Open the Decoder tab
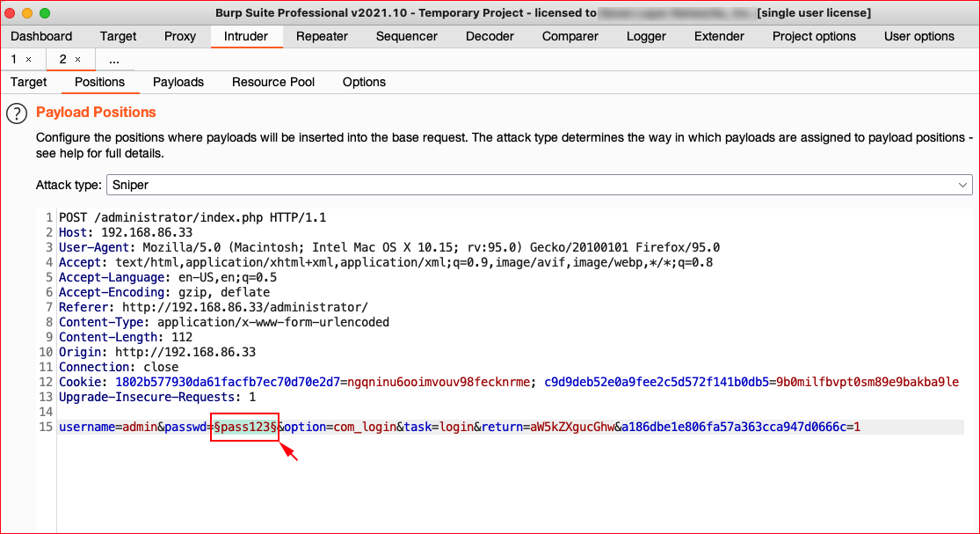Viewport: 980px width, 534px height. 490,36
